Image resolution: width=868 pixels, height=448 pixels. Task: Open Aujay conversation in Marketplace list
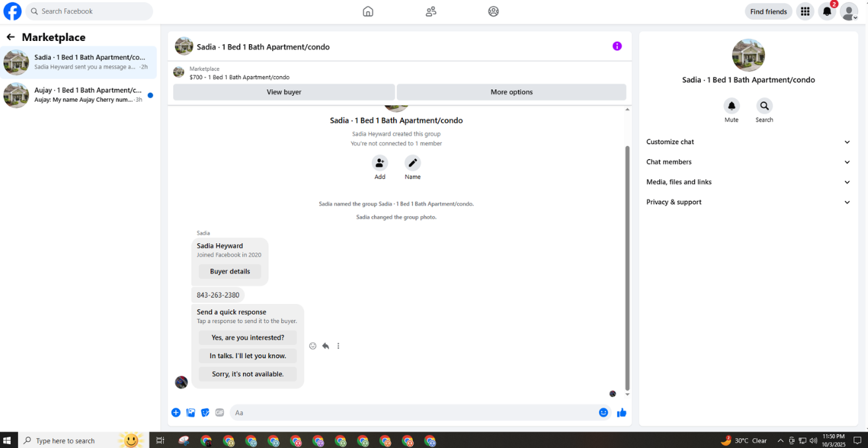pos(79,94)
